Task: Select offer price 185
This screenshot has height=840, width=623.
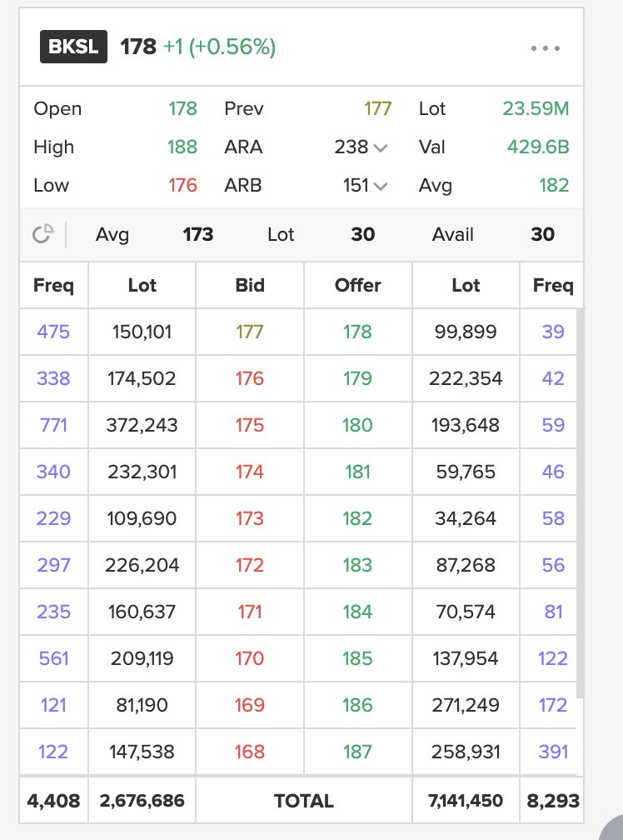Action: pos(357,657)
